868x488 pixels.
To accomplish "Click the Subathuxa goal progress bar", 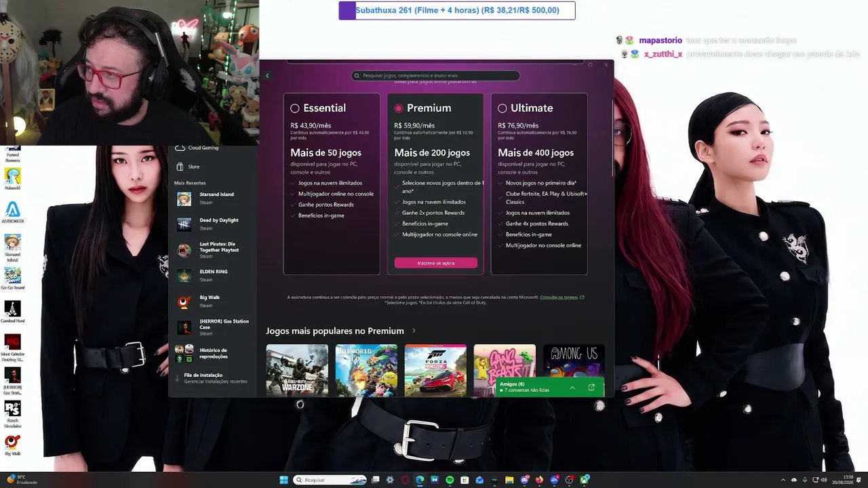I will 457,10.
